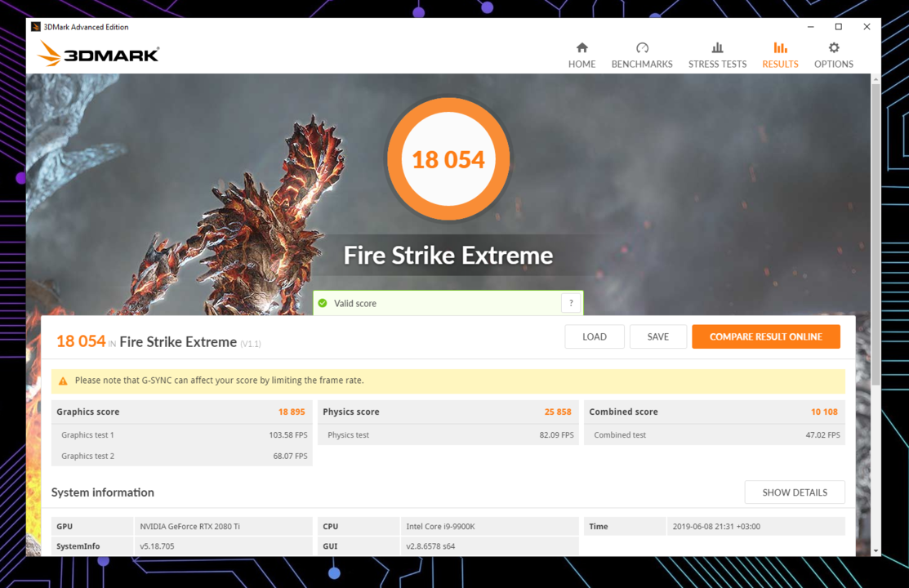Screen dimensions: 909x588
Task: Click the Graphics test 2 row
Action: (182, 456)
